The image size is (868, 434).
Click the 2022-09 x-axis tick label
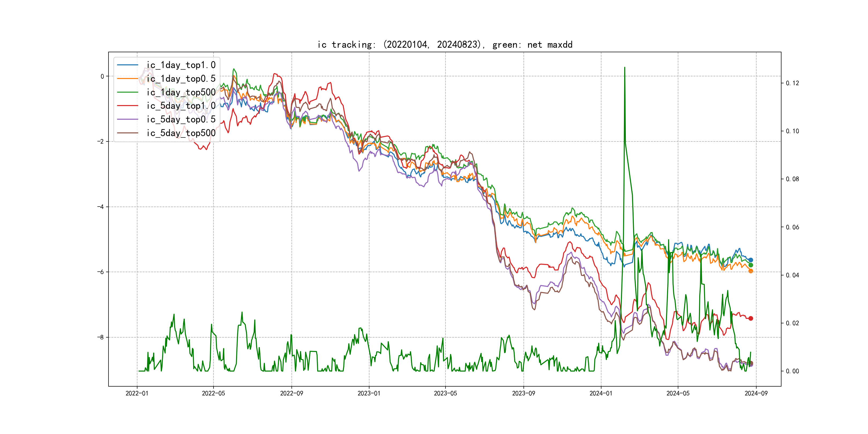(x=291, y=393)
